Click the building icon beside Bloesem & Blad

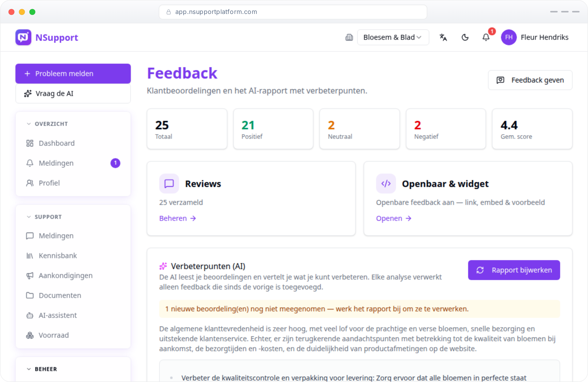349,37
